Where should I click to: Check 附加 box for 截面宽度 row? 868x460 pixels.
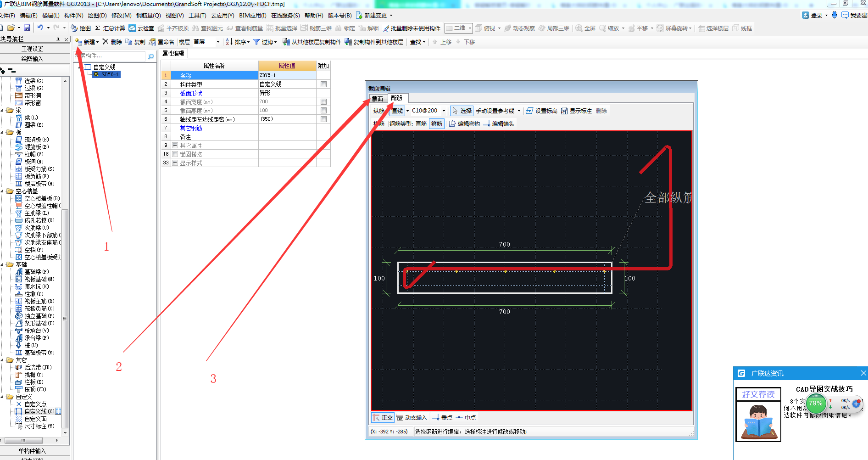[x=323, y=101]
